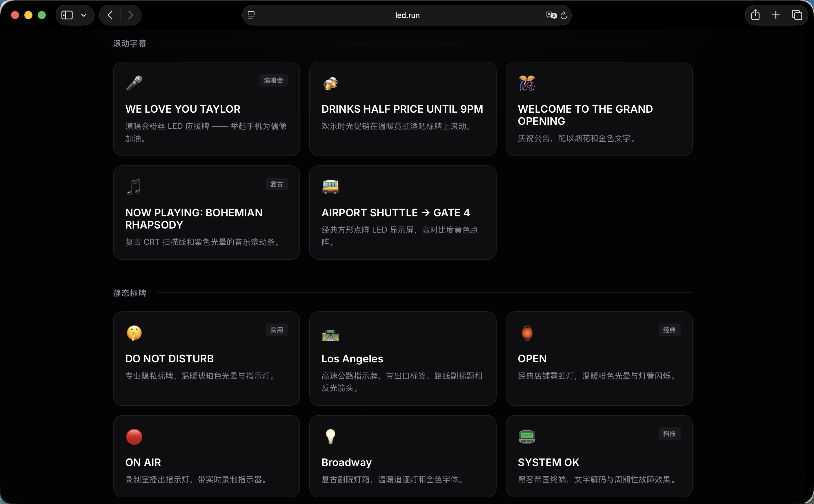Open a new tab with plus icon
The image size is (814, 504).
coord(776,15)
